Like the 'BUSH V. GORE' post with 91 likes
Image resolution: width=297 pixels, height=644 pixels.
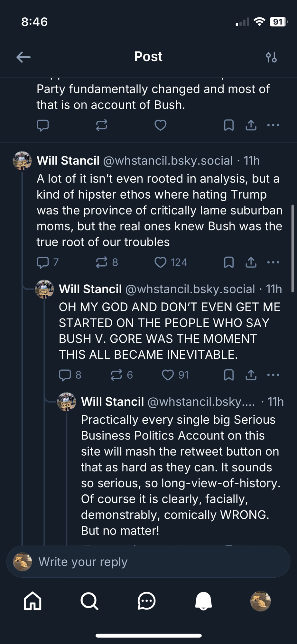pos(168,375)
